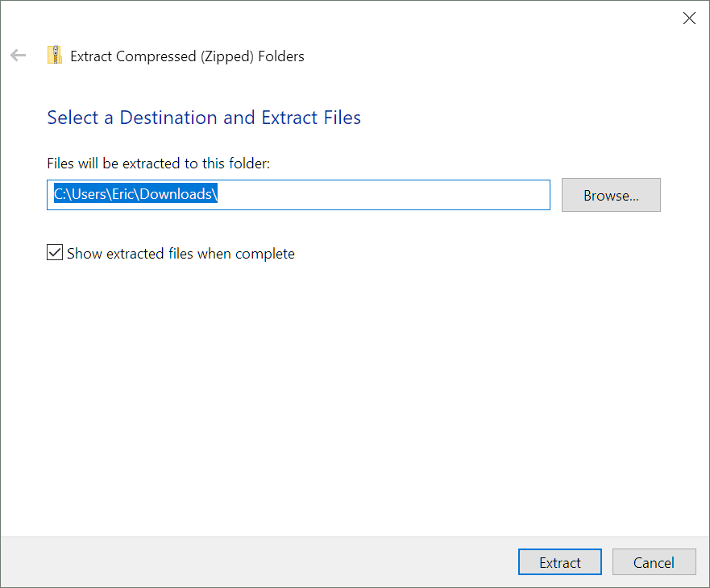
Task: Click the word 'Eric' in the folder path
Action: tap(122, 194)
